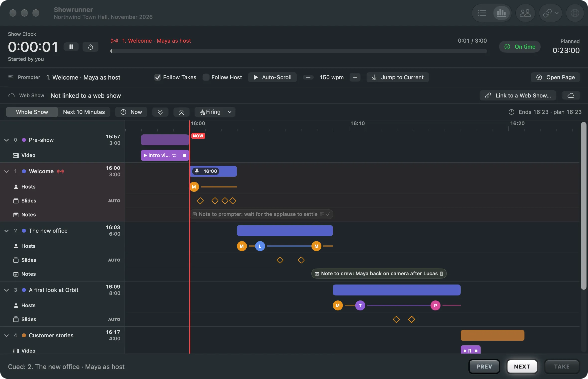The height and width of the screenshot is (379, 588).
Task: Select The new office timeline block
Action: click(x=285, y=231)
